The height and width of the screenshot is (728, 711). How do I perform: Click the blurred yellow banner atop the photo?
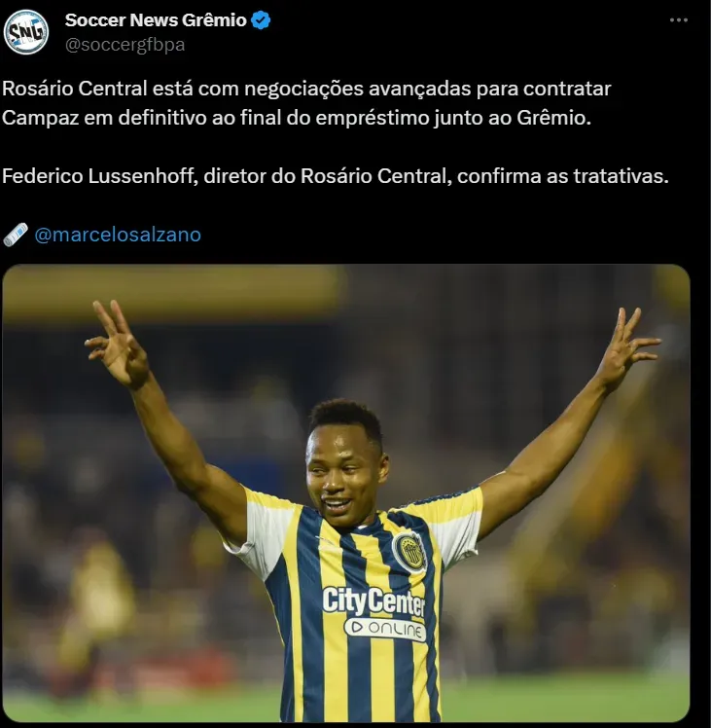[174, 292]
